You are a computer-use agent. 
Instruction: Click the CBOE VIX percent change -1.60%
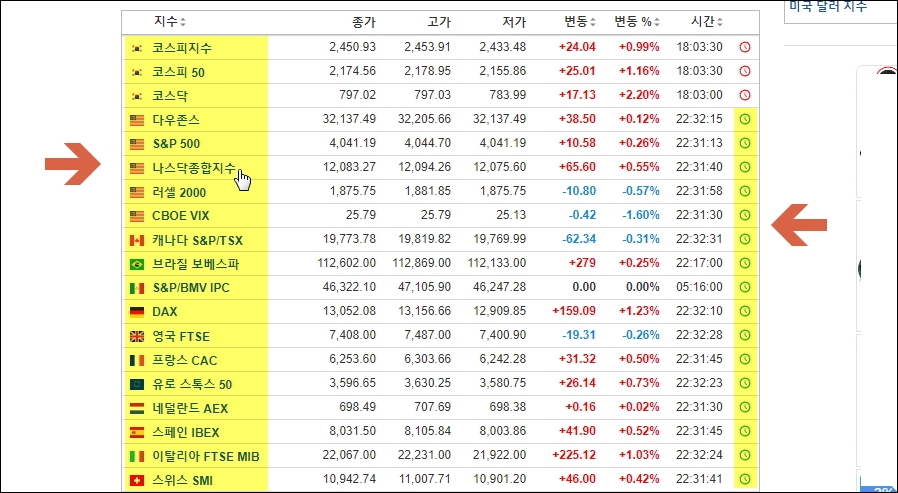641,215
